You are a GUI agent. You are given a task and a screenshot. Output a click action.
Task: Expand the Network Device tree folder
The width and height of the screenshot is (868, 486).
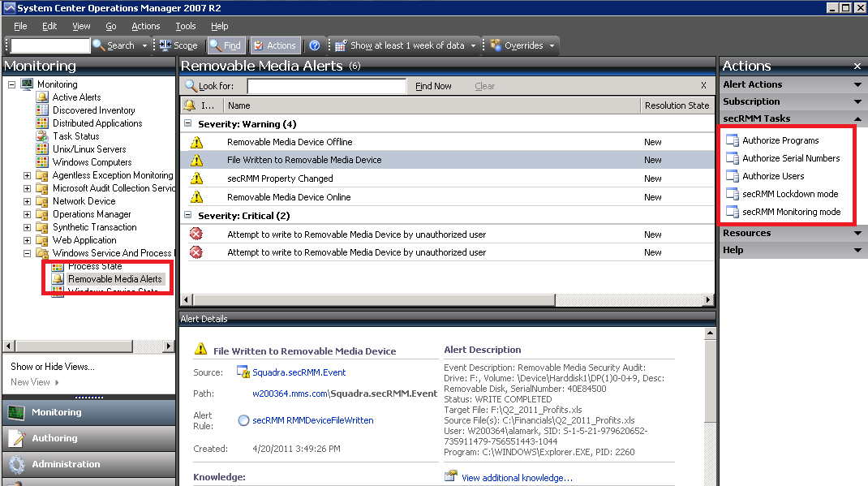point(27,201)
